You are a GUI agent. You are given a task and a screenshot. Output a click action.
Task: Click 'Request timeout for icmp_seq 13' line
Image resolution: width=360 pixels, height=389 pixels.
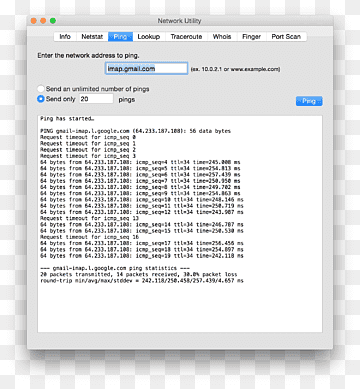pos(89,218)
